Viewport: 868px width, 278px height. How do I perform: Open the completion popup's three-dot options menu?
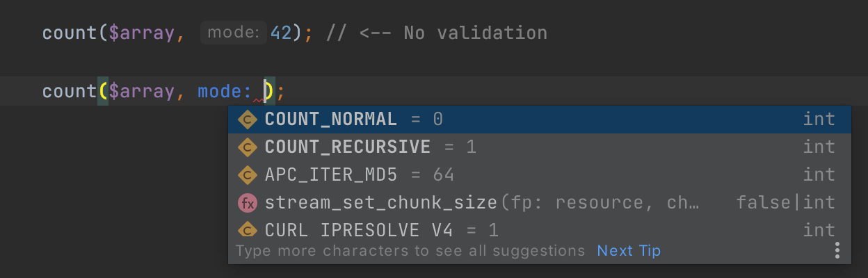[837, 250]
